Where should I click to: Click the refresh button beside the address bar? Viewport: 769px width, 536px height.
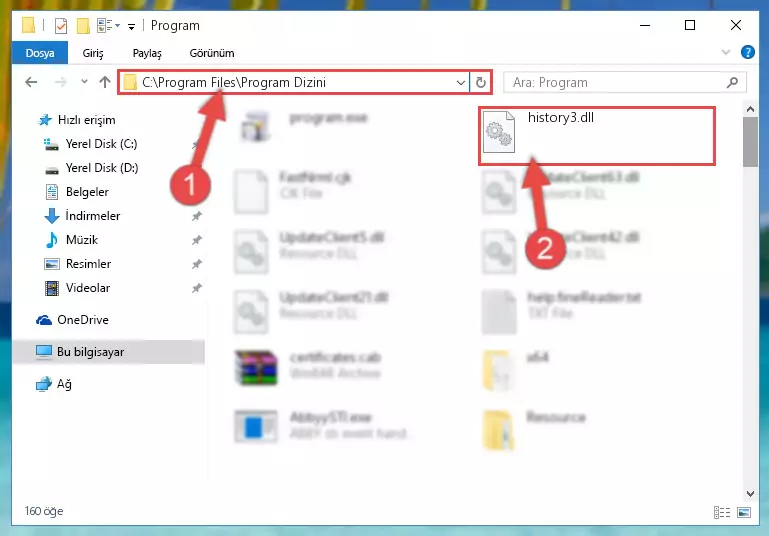pos(481,82)
